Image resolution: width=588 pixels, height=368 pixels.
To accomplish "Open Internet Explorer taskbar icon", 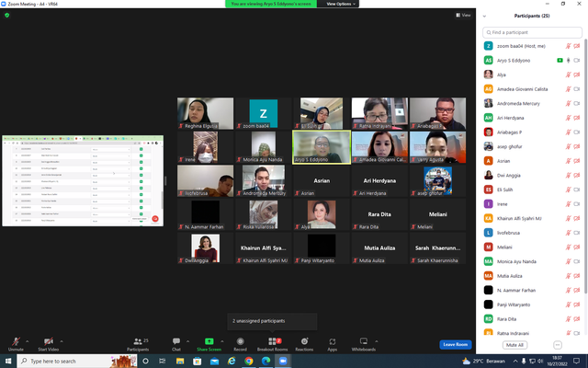I will [x=232, y=361].
